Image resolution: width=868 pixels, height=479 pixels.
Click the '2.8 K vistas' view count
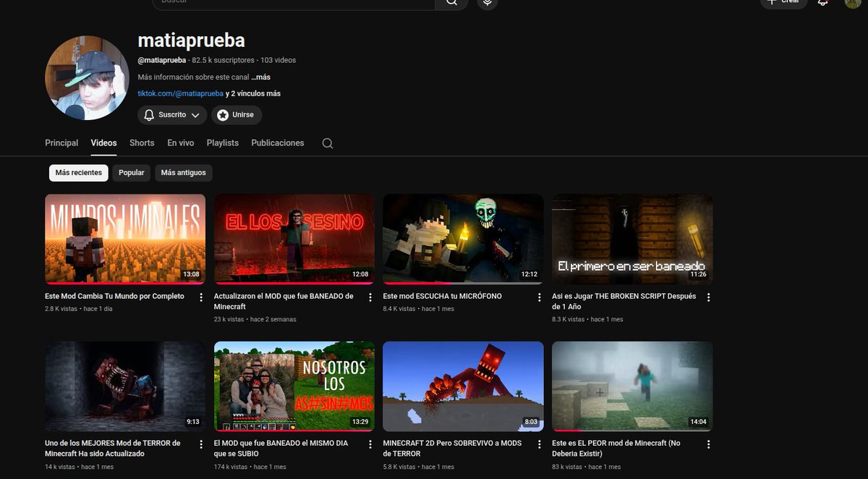coord(61,309)
